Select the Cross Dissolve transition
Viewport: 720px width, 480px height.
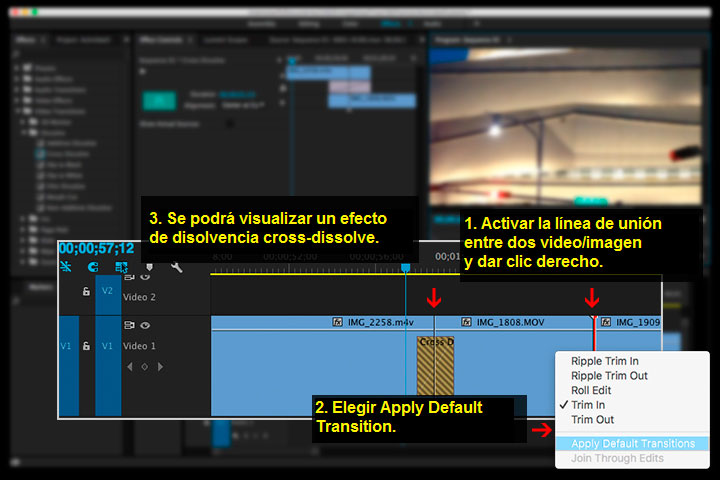click(435, 365)
